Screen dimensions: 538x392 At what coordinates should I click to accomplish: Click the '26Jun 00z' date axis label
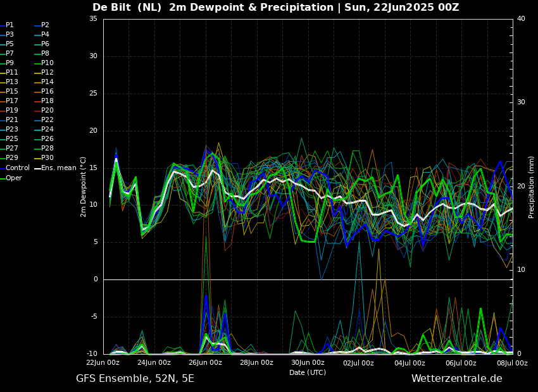[x=205, y=363]
